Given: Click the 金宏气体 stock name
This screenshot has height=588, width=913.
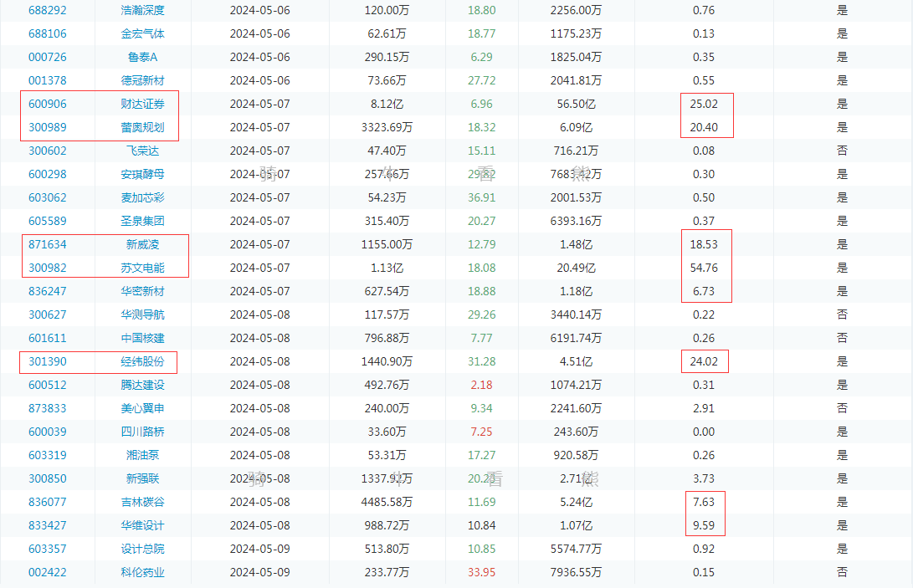Looking at the screenshot, I should tap(142, 34).
